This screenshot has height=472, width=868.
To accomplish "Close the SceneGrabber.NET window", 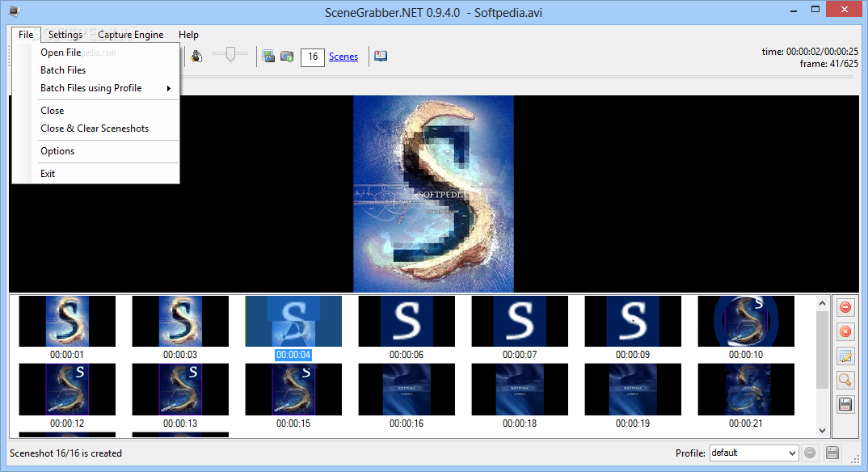I will pyautogui.click(x=845, y=10).
